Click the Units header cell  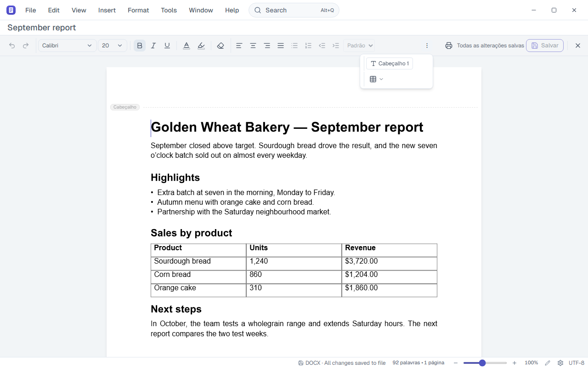(x=294, y=250)
